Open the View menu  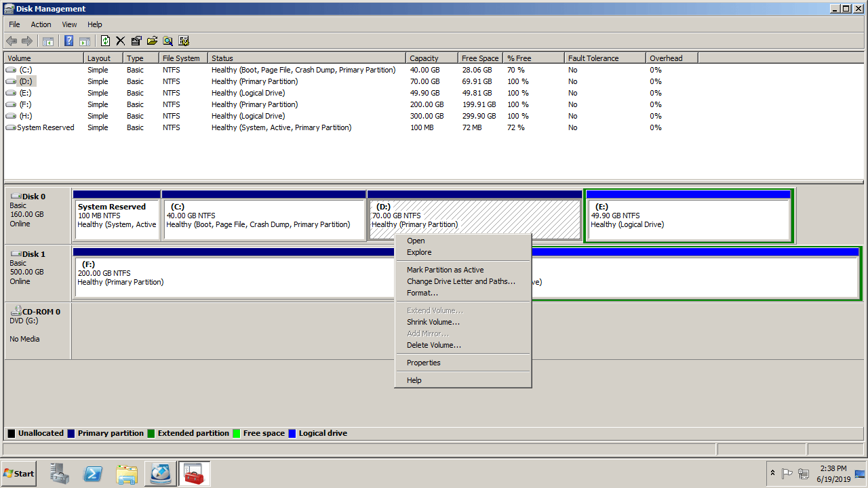click(69, 24)
